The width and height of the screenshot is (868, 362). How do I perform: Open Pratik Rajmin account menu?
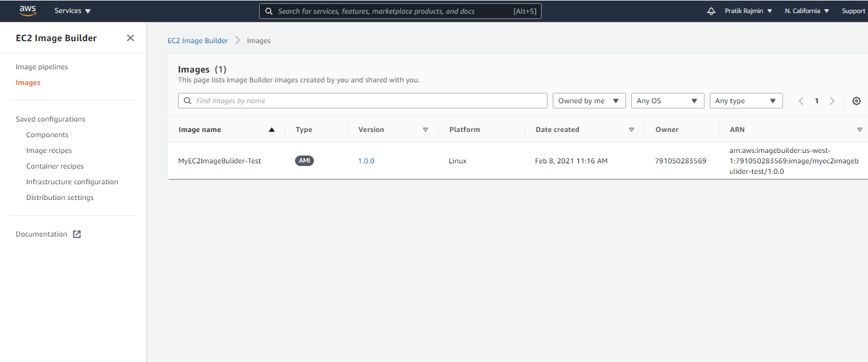(x=748, y=11)
